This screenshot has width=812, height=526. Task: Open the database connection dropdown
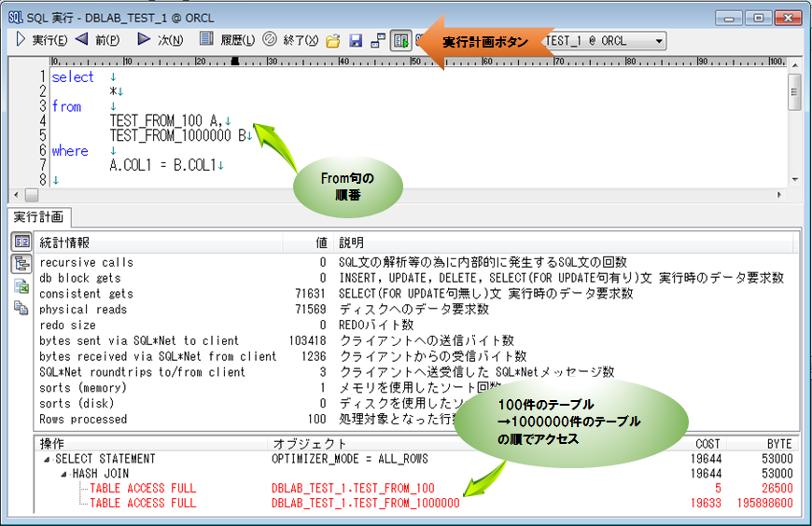tap(659, 41)
